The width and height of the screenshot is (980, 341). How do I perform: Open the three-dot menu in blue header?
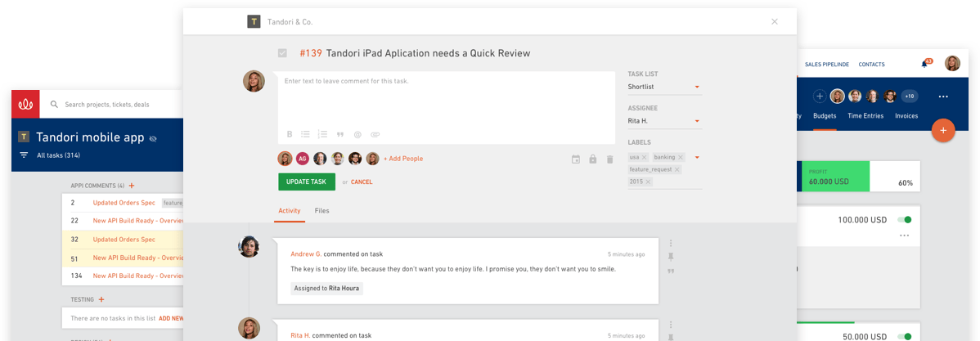click(x=943, y=96)
